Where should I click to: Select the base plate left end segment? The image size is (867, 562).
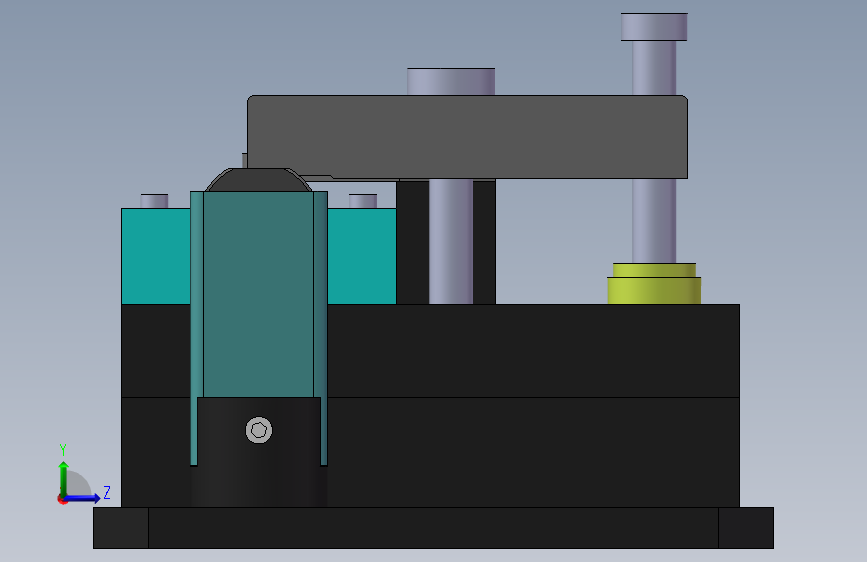[121, 528]
